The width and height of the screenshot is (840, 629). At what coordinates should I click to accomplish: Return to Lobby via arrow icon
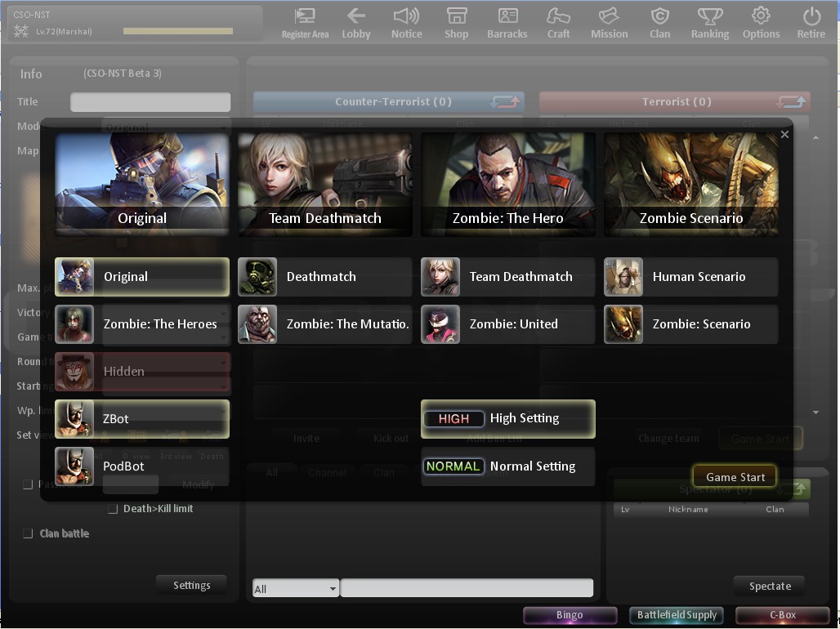[356, 23]
